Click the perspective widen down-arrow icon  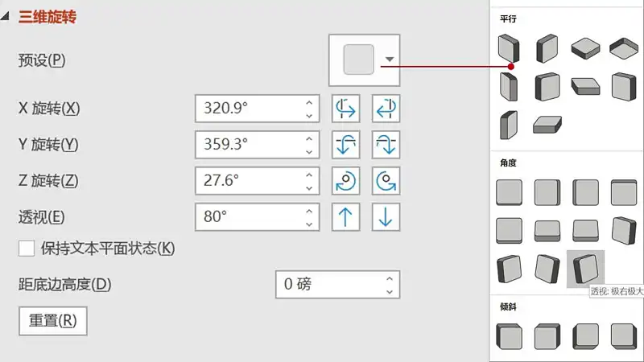(x=386, y=216)
